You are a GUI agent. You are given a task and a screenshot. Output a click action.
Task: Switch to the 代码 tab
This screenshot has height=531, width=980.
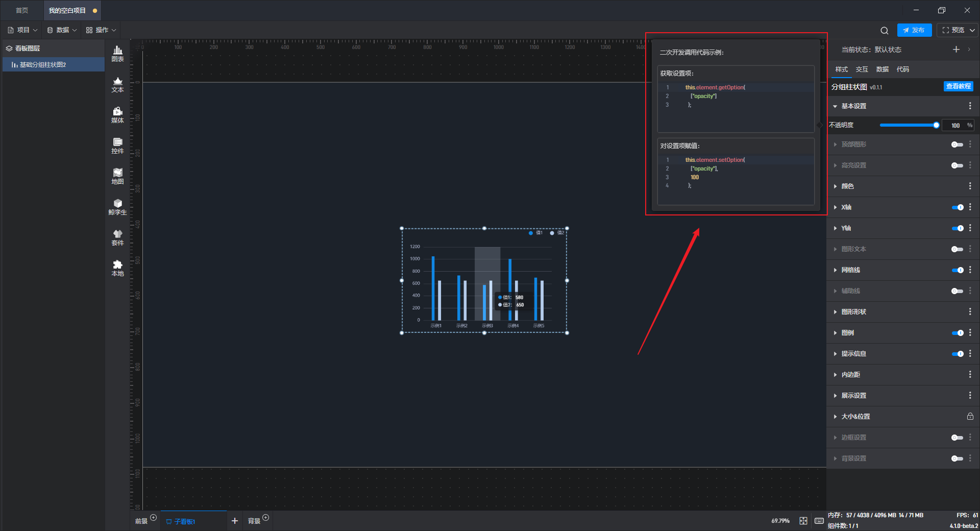coord(903,69)
